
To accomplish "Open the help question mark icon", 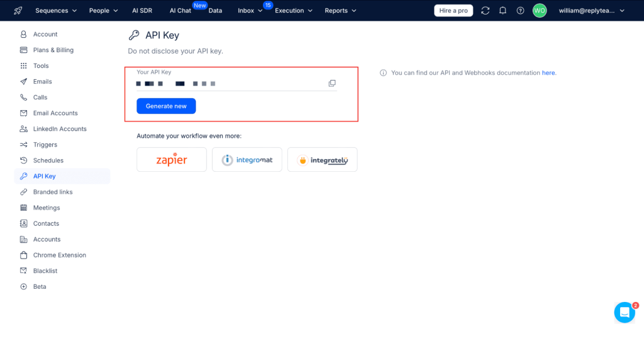I will [520, 11].
